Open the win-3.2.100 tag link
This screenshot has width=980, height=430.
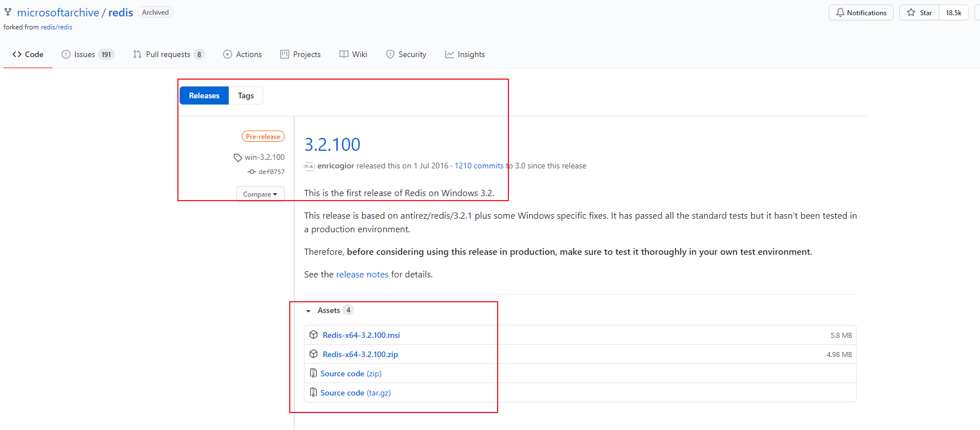[264, 157]
